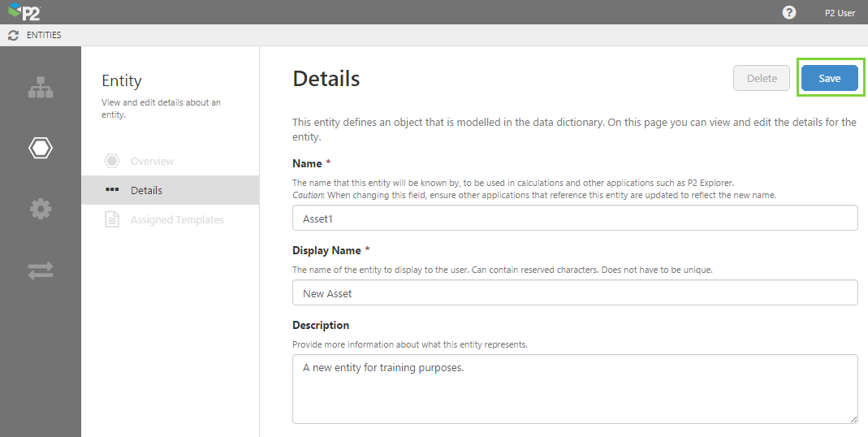Click the refresh icon beside ENTITIES
This screenshot has width=868, height=437.
click(x=13, y=35)
